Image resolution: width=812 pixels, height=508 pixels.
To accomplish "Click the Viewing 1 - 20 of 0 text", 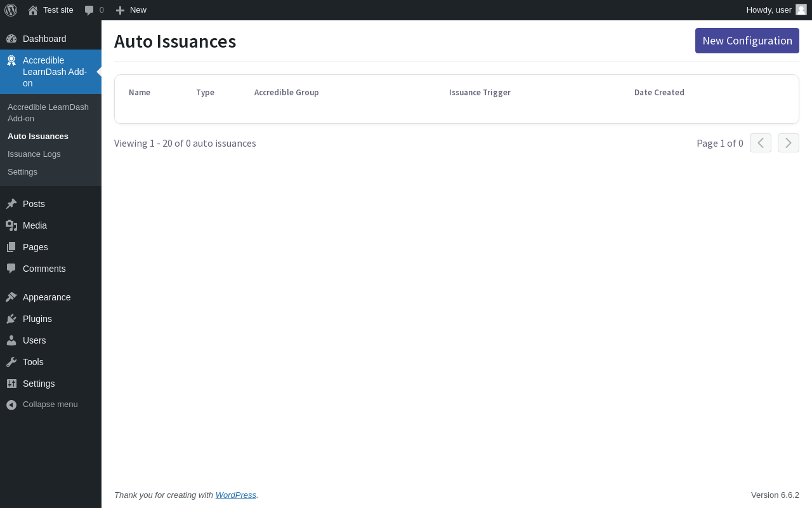I will pos(185,144).
